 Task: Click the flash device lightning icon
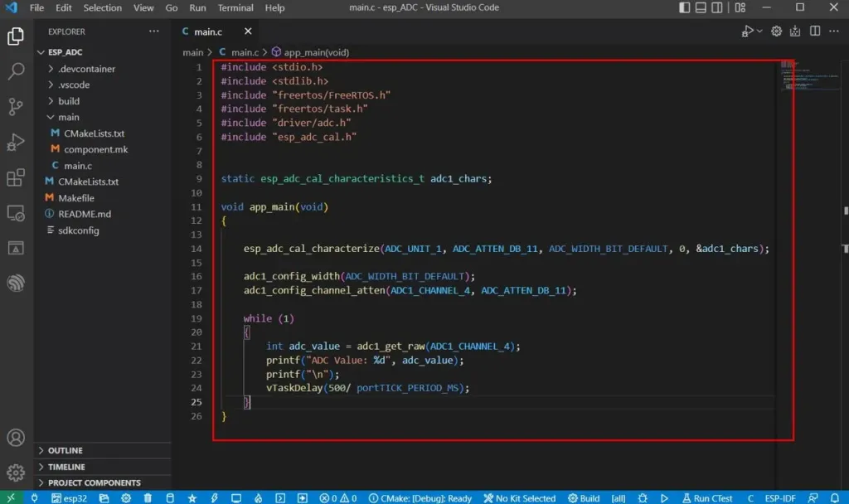tap(214, 498)
